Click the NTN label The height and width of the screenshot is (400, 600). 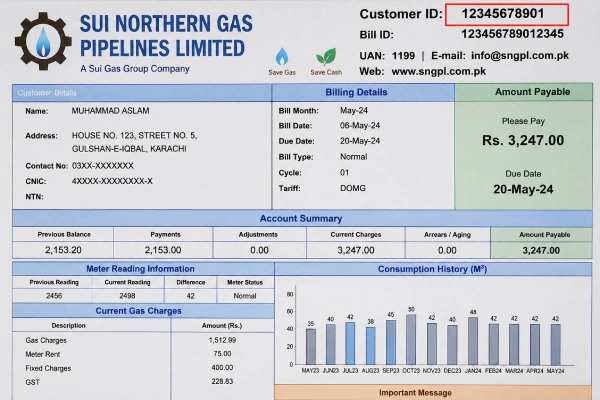coord(34,197)
